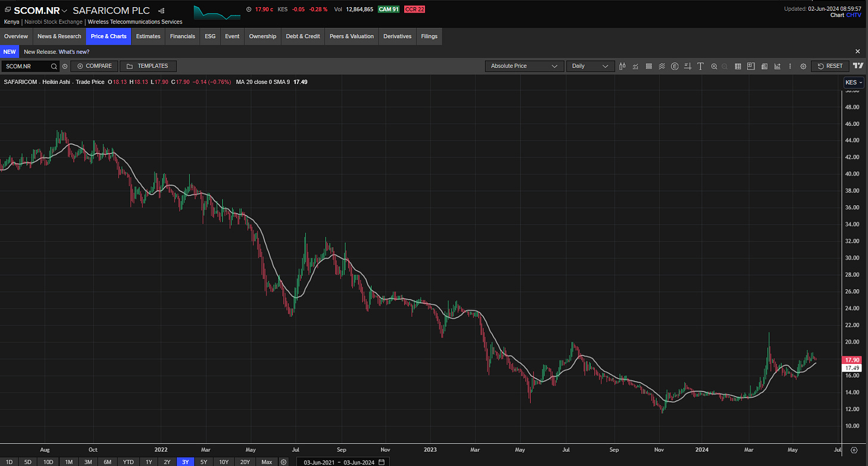
Task: Select the 1D time range
Action: tap(9, 462)
